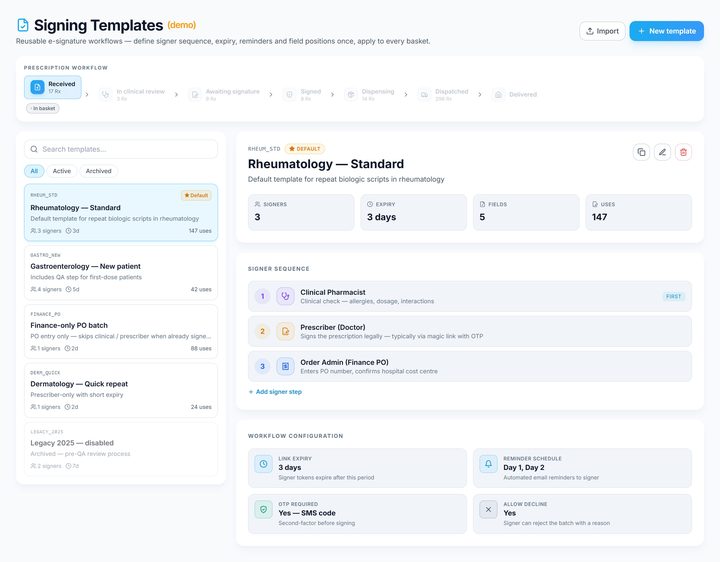Click the 147 uses text on Rheumatology card
Image resolution: width=720 pixels, height=562 pixels.
[x=200, y=230]
